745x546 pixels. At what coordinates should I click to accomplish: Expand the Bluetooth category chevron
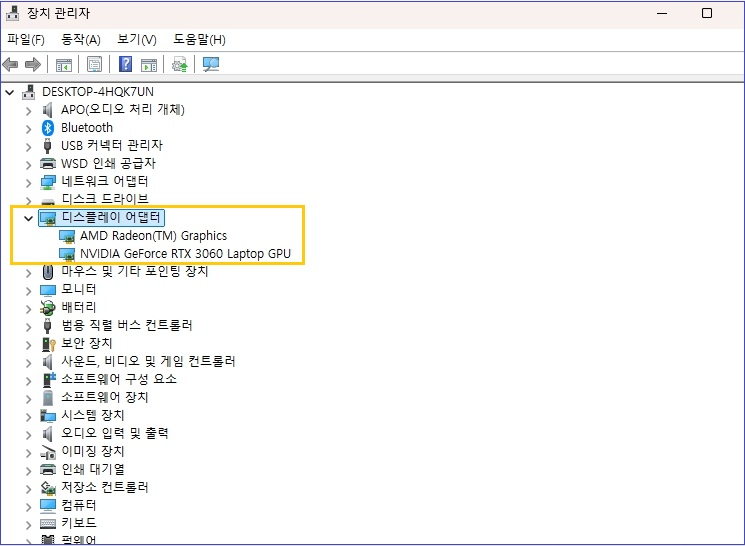point(29,129)
